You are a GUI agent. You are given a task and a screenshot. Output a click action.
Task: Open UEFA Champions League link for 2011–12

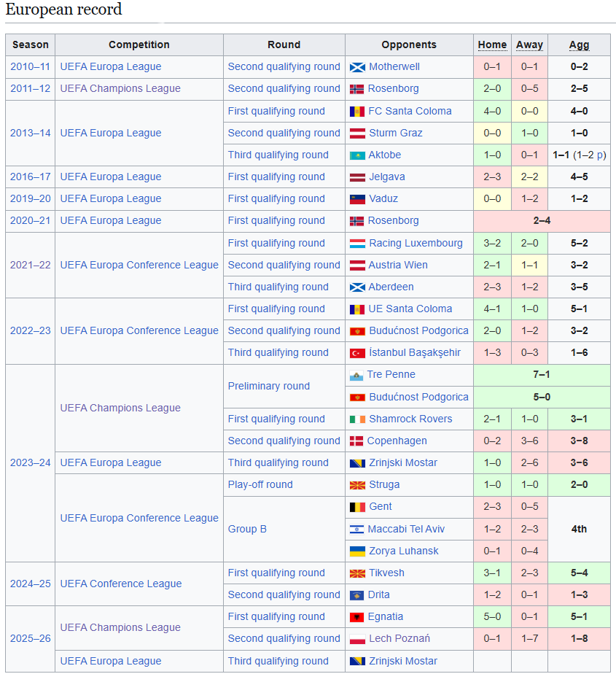(x=120, y=89)
